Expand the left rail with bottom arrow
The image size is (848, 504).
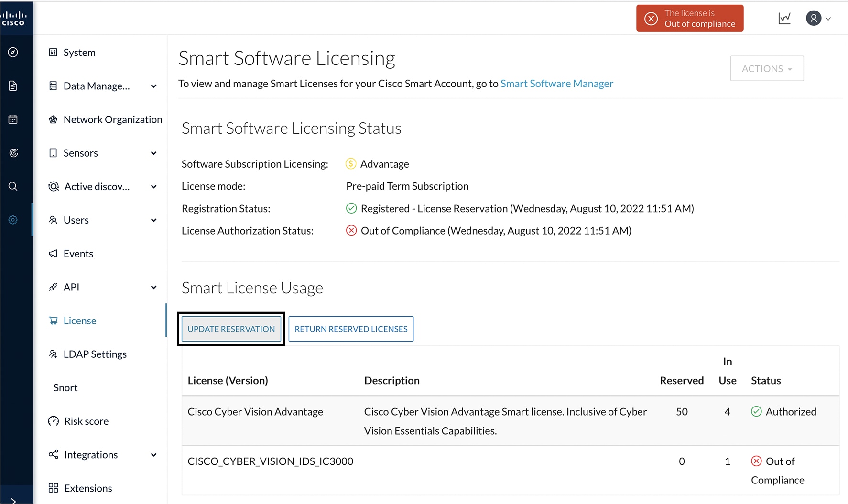(13, 500)
